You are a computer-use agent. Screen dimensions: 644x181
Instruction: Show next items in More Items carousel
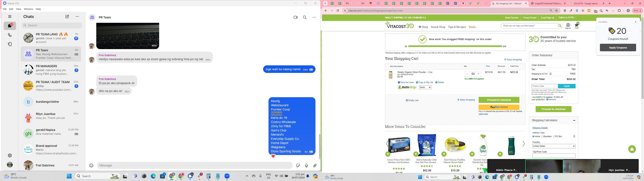523,144
